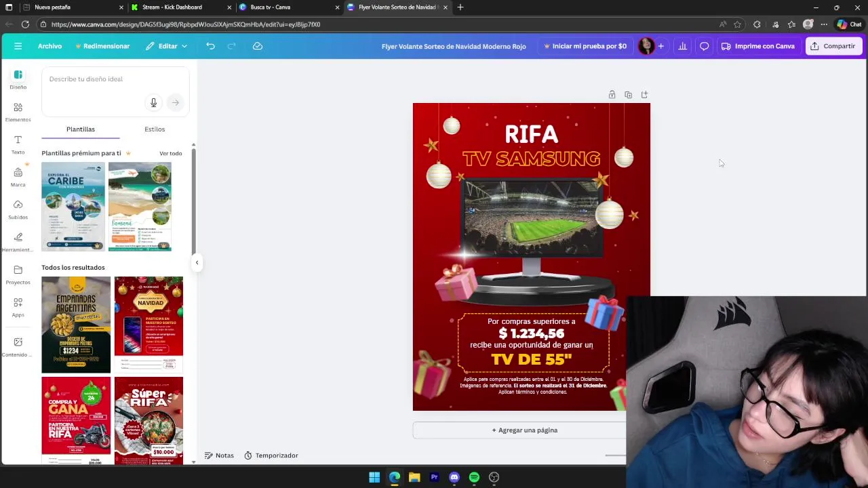868x488 pixels.
Task: Click Iniciar mi prueba por $0 button
Action: [x=585, y=46]
